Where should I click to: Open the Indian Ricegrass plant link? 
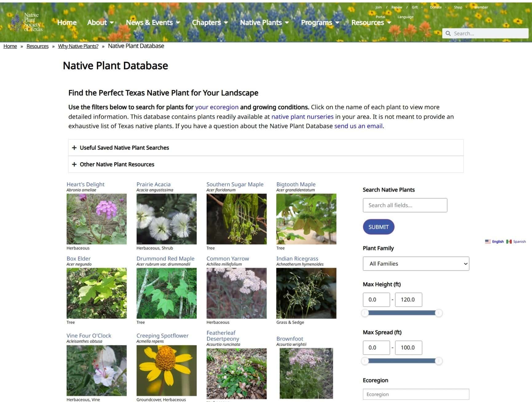pos(297,258)
